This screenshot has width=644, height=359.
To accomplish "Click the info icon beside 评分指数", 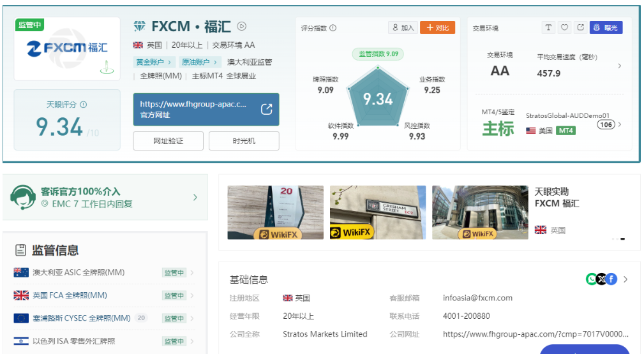I will [x=333, y=28].
